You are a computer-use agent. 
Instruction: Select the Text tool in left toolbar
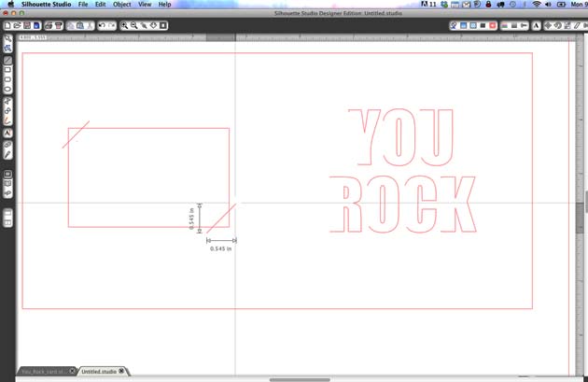[x=7, y=134]
